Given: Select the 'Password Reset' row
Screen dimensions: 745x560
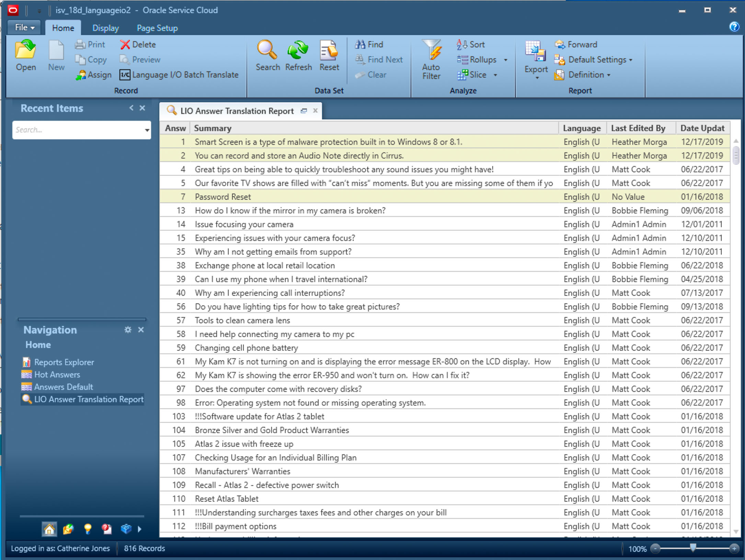Looking at the screenshot, I should [x=445, y=197].
